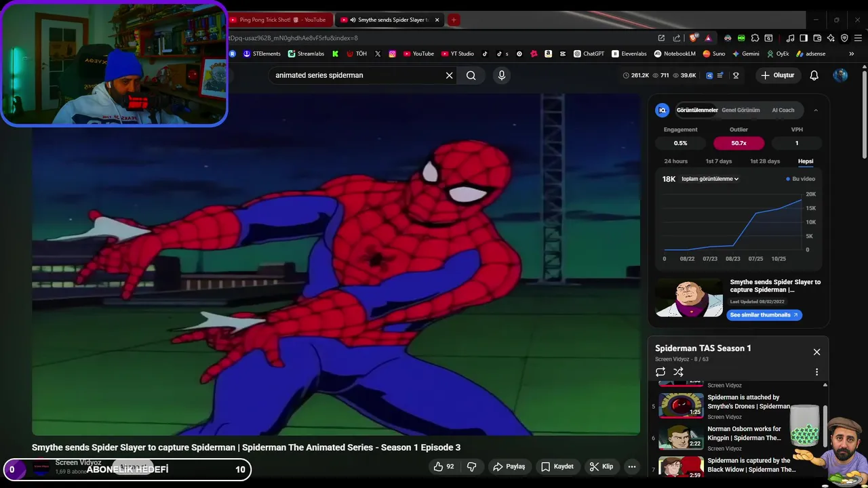The image size is (868, 488).
Task: Open the Instagram bookmark icon
Action: [x=392, y=54]
